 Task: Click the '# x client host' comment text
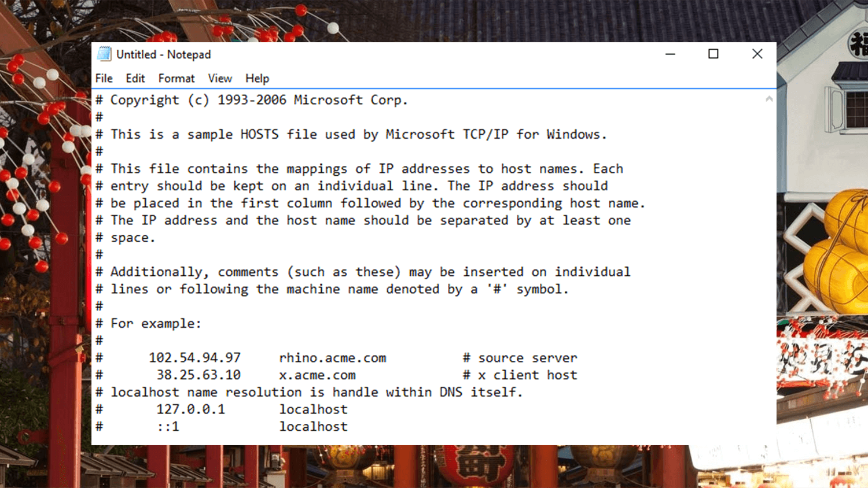(520, 375)
